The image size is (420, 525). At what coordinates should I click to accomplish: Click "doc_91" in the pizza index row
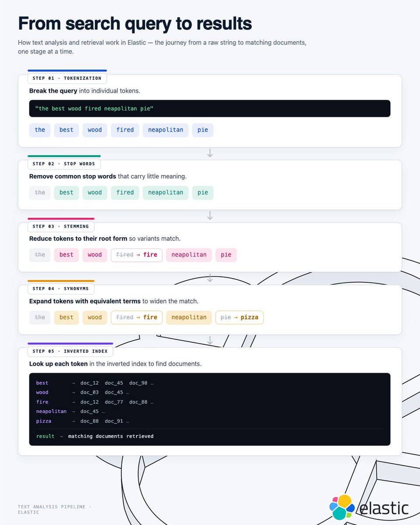114,421
